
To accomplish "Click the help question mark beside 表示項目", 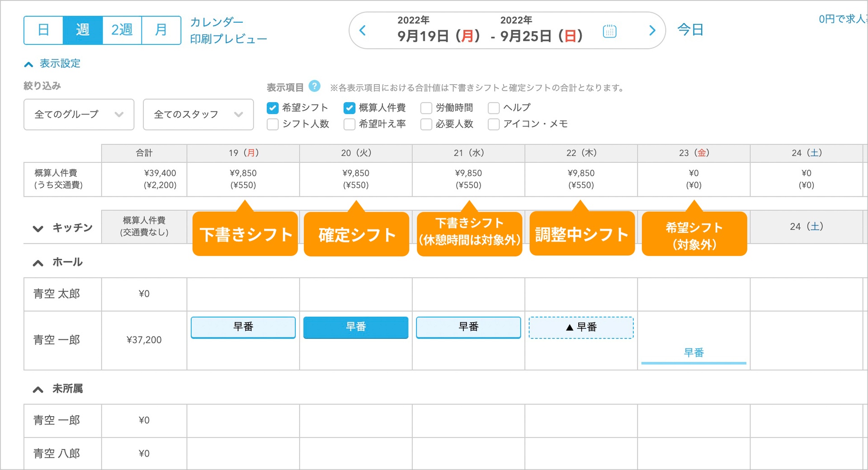I will (314, 86).
